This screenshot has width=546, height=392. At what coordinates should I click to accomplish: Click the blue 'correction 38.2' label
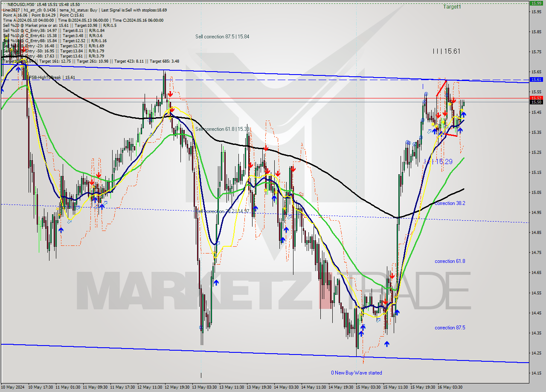coord(450,203)
